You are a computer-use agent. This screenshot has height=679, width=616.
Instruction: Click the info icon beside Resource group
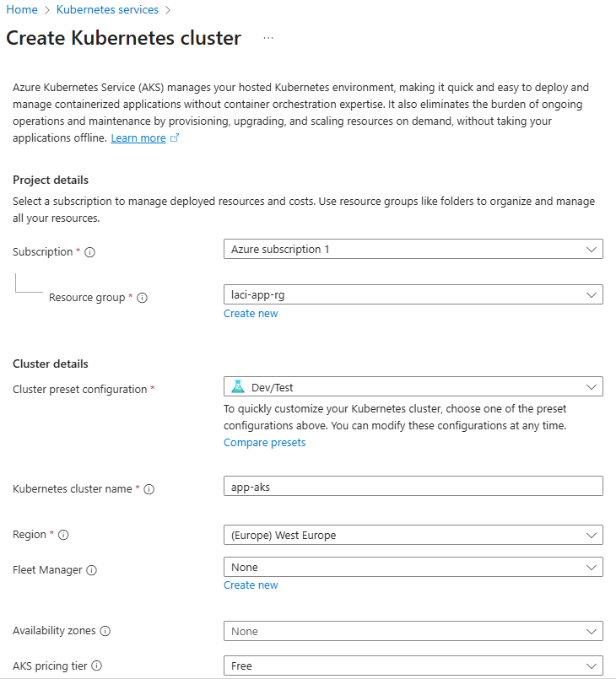143,298
